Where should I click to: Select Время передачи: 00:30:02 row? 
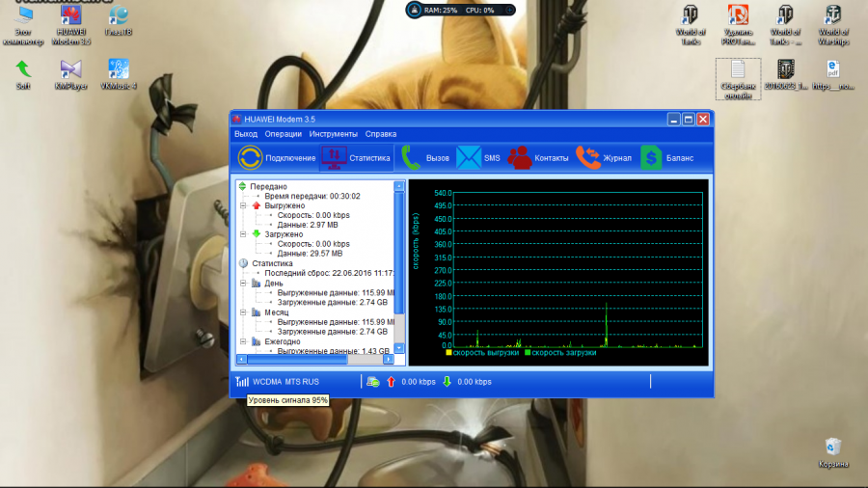coord(312,196)
